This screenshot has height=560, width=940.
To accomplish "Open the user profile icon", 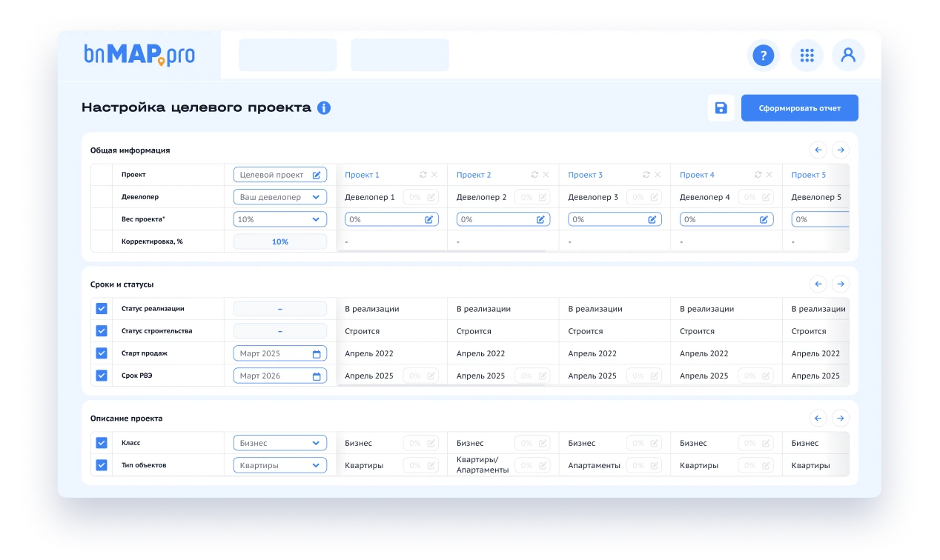I will pyautogui.click(x=848, y=56).
